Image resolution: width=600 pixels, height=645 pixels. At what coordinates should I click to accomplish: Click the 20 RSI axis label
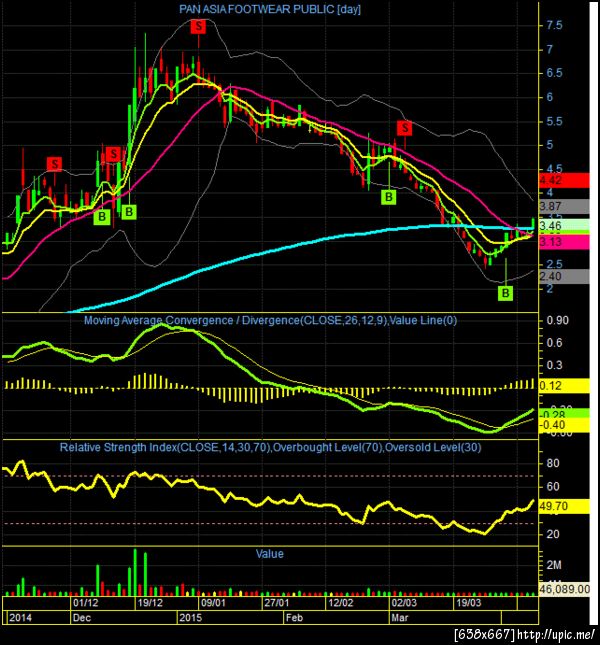coord(553,534)
